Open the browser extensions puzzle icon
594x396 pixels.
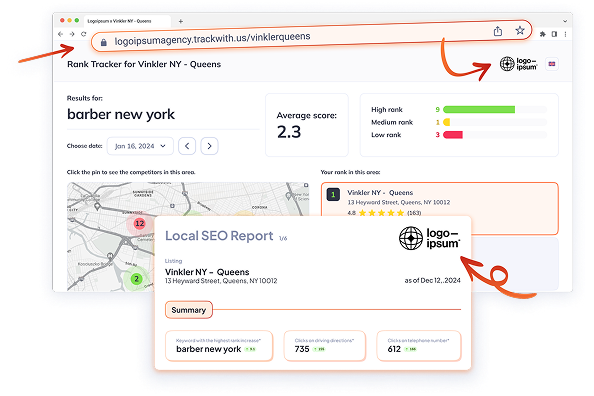[542, 34]
